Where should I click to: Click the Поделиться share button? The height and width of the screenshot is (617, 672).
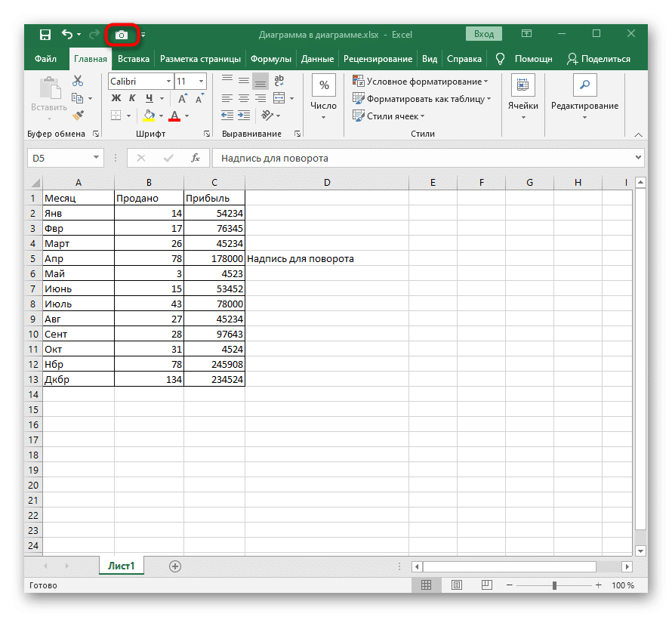point(599,59)
